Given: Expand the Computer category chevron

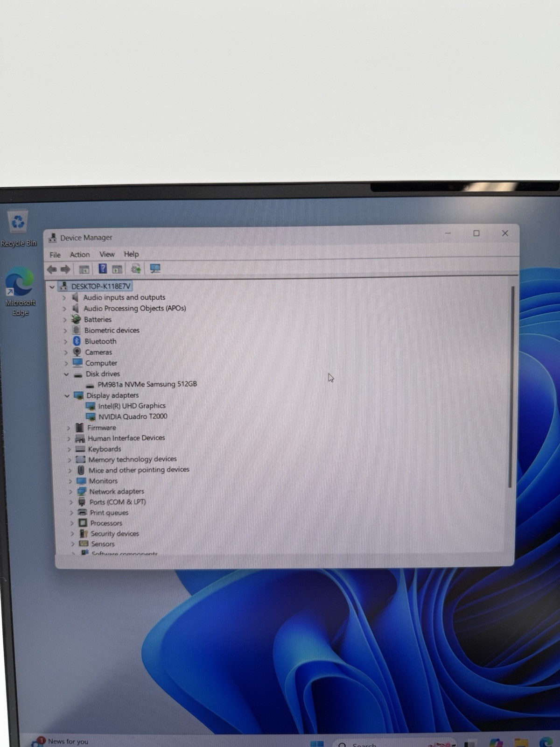Looking at the screenshot, I should (66, 363).
